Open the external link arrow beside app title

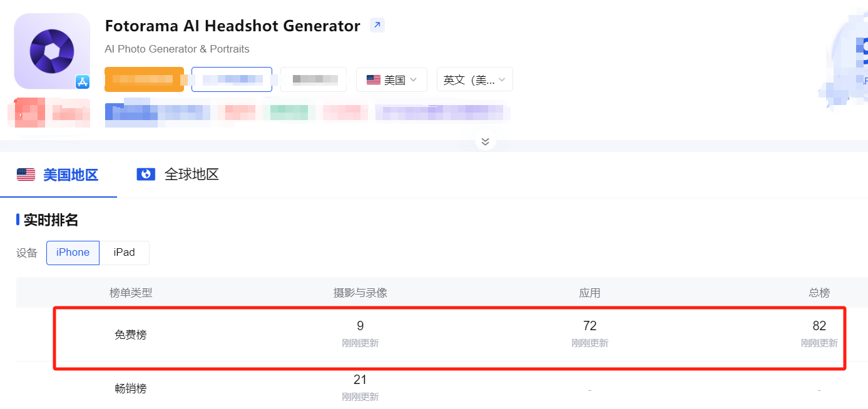click(377, 26)
